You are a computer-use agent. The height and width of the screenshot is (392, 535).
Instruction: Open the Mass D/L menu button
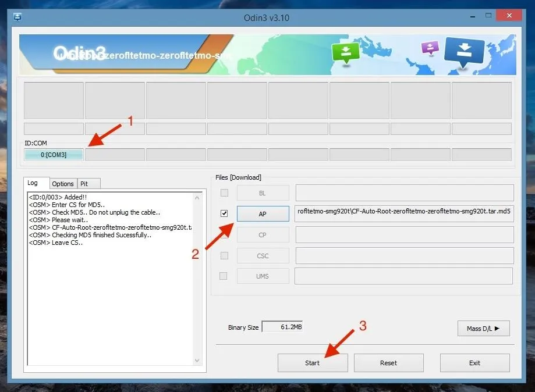pyautogui.click(x=483, y=328)
